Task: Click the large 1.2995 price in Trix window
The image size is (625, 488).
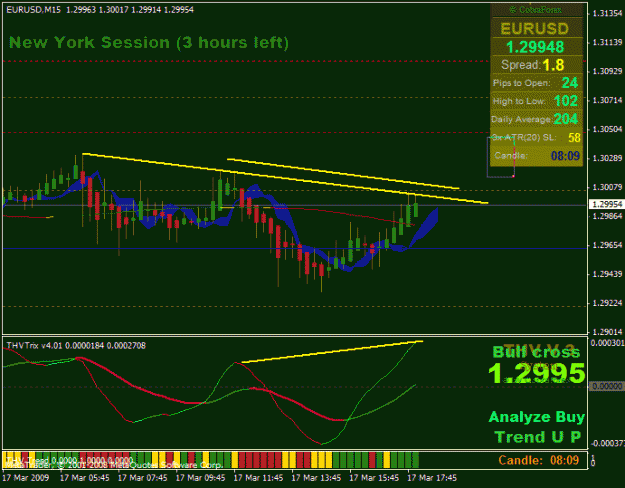Action: coord(537,374)
